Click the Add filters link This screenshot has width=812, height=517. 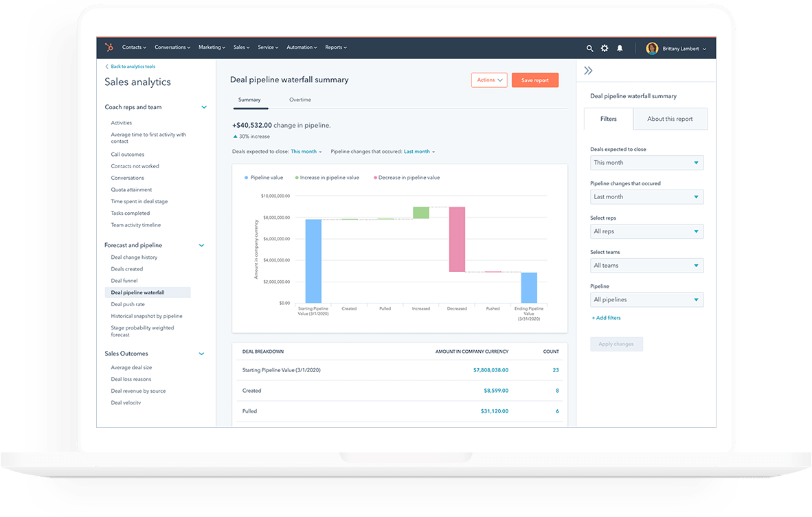pos(605,317)
